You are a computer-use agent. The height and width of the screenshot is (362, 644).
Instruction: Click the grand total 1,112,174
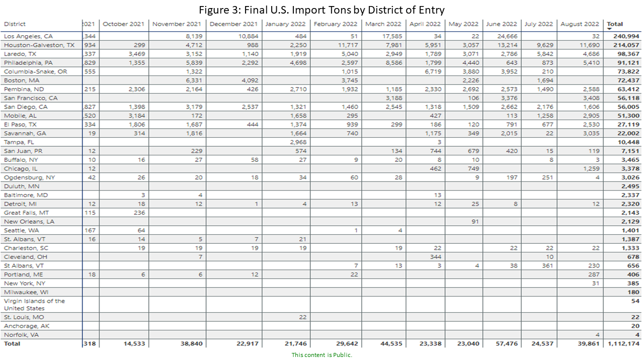click(624, 343)
